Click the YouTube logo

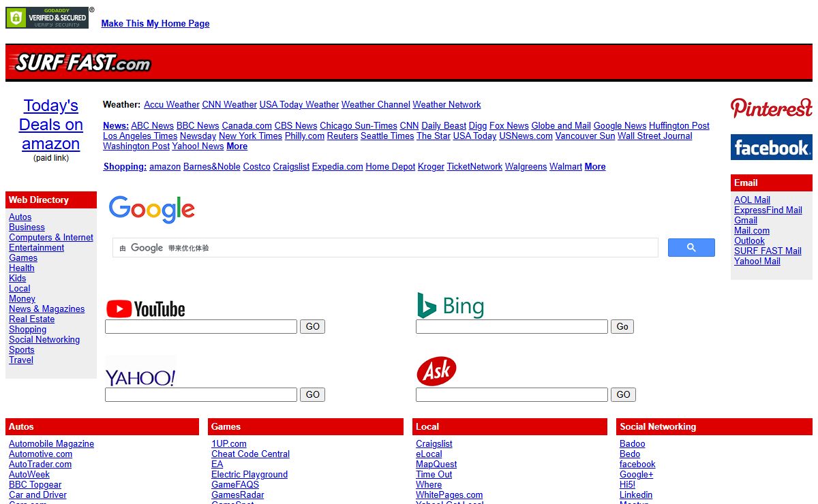pyautogui.click(x=145, y=309)
